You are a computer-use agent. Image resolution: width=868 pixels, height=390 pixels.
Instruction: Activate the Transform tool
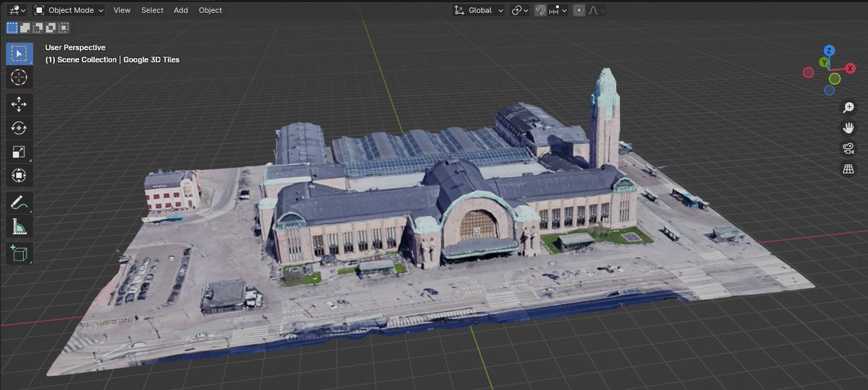pyautogui.click(x=20, y=176)
